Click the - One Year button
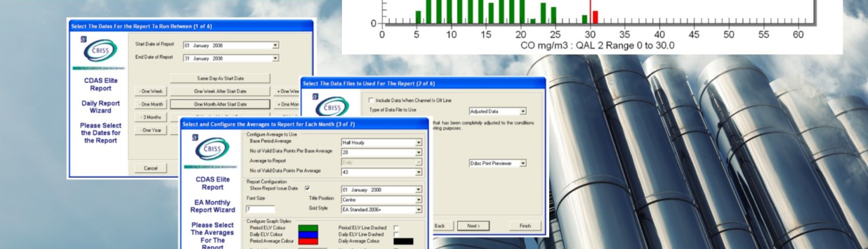Viewport: 868px width, 249px height. coord(152,130)
